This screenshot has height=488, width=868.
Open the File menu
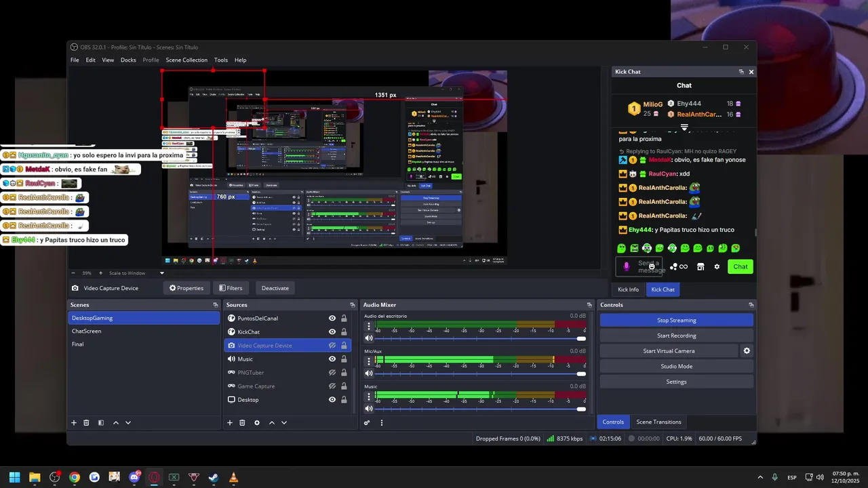tap(75, 60)
